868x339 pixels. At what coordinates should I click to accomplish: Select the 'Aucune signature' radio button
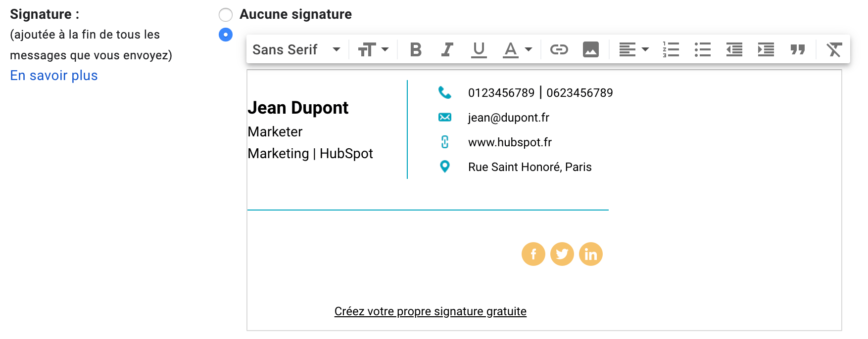[226, 15]
